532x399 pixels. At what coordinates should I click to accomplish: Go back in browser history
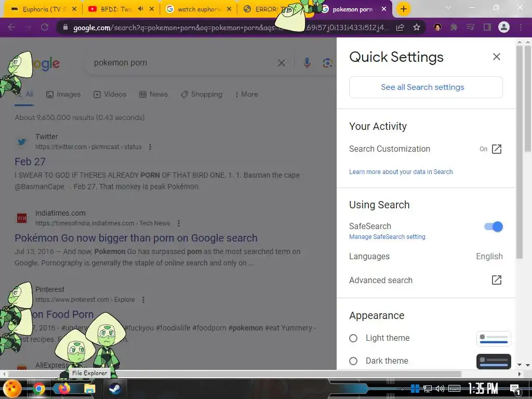point(11,27)
